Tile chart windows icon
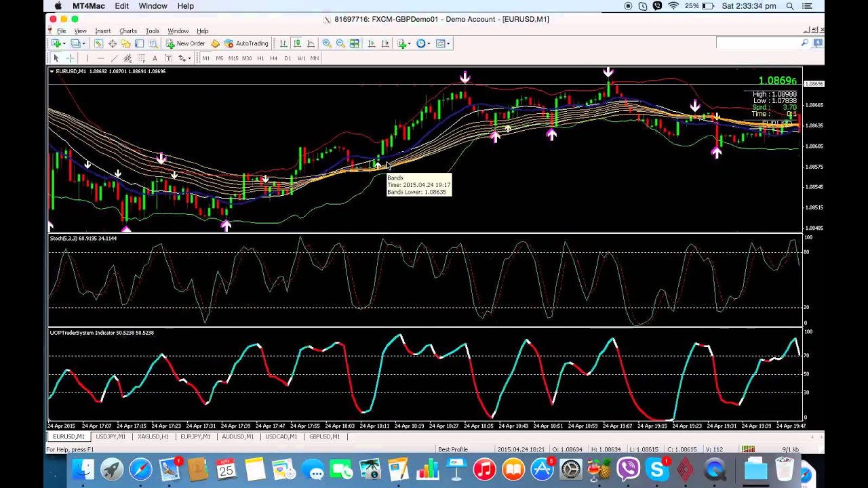 354,43
